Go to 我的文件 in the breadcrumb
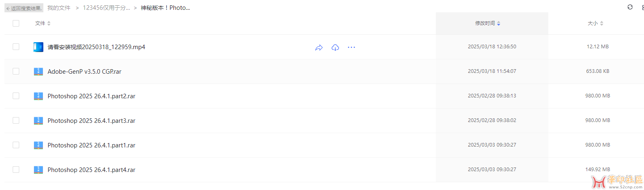The image size is (644, 190). tap(59, 8)
